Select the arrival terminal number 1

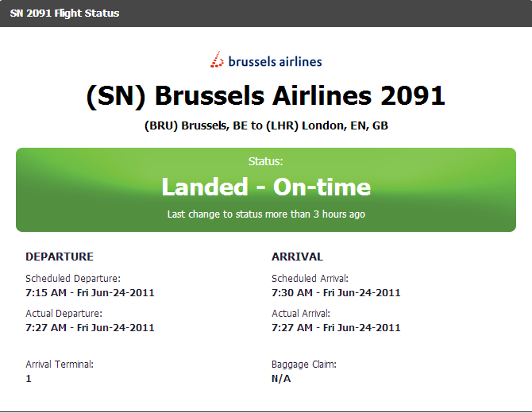29,378
